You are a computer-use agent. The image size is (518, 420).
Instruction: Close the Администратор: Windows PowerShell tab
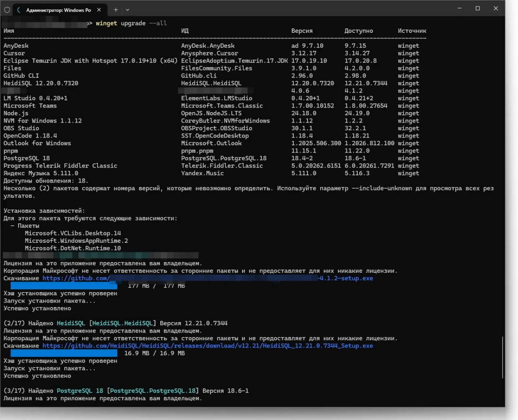(99, 10)
